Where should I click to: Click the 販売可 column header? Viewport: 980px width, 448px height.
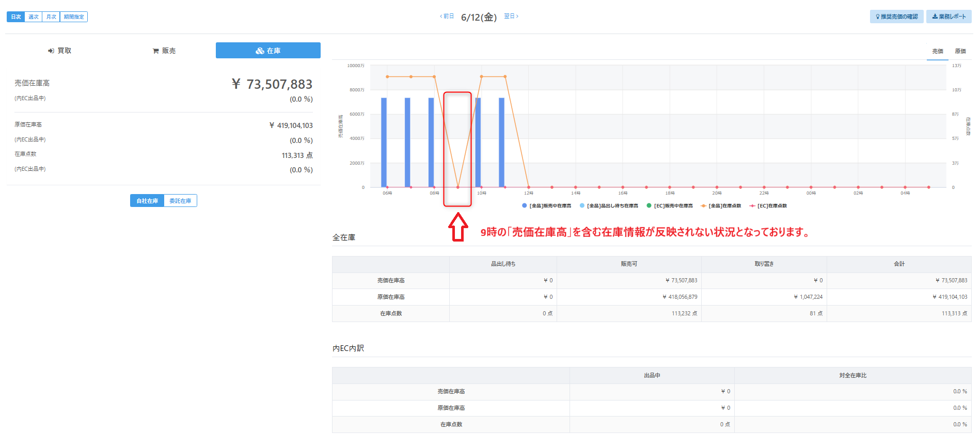(x=629, y=264)
